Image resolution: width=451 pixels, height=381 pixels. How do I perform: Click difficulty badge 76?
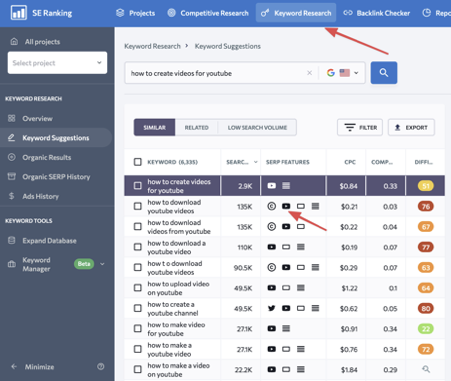[x=426, y=206]
